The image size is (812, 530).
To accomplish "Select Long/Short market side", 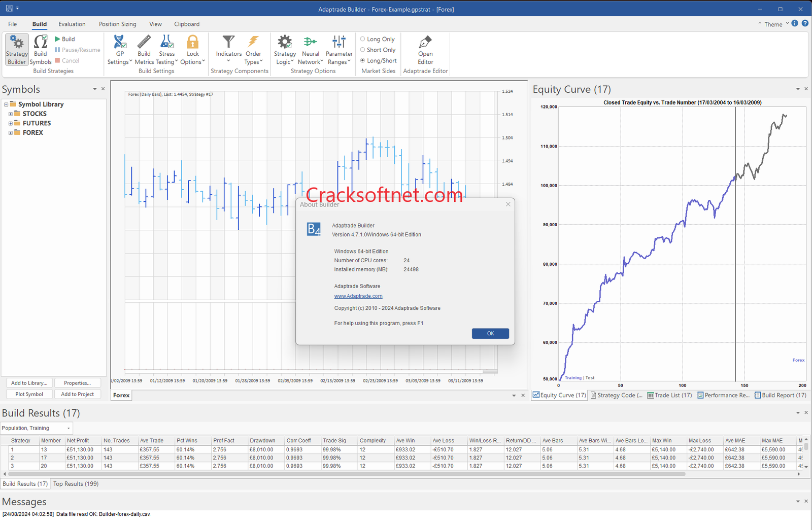I will (x=378, y=60).
